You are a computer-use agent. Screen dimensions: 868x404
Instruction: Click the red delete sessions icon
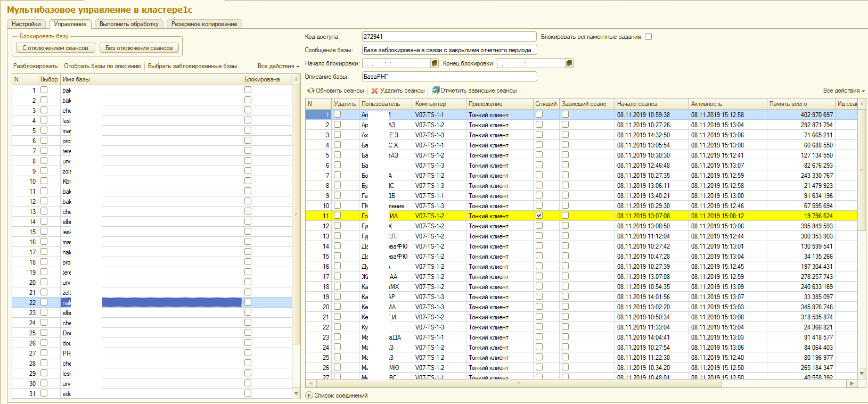(x=374, y=90)
